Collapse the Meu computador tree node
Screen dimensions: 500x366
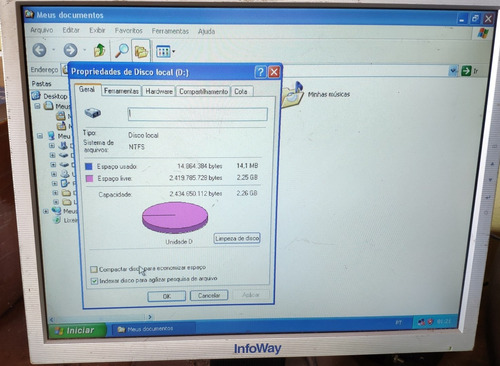[40, 136]
